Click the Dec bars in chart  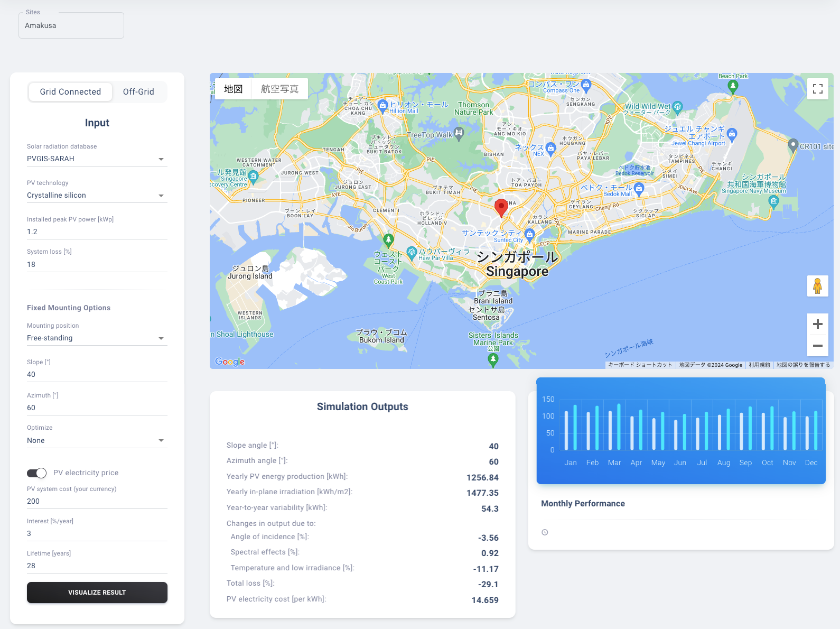pyautogui.click(x=811, y=430)
